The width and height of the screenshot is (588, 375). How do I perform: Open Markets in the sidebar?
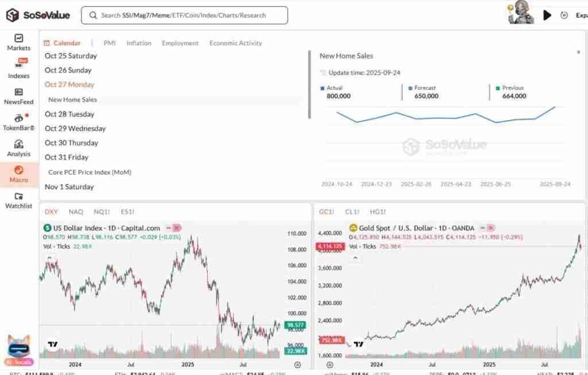click(x=18, y=42)
